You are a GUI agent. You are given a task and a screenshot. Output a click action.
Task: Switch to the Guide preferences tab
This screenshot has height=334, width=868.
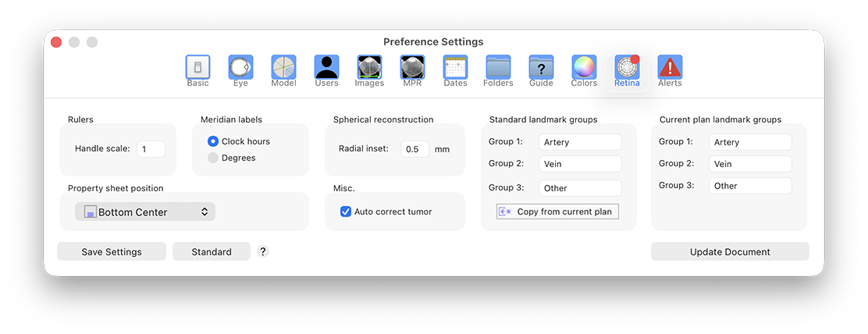pos(541,69)
